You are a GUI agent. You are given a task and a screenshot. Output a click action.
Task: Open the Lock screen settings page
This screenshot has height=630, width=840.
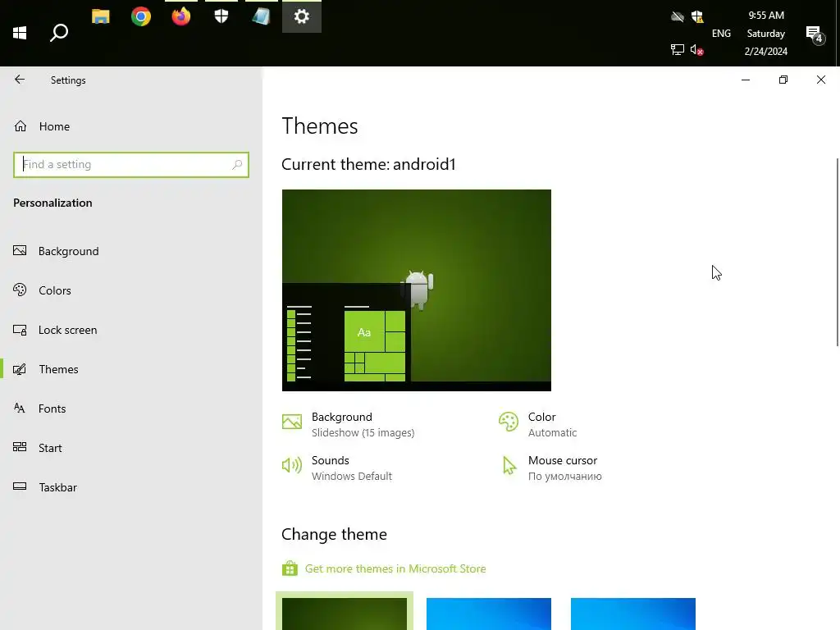tap(131, 330)
